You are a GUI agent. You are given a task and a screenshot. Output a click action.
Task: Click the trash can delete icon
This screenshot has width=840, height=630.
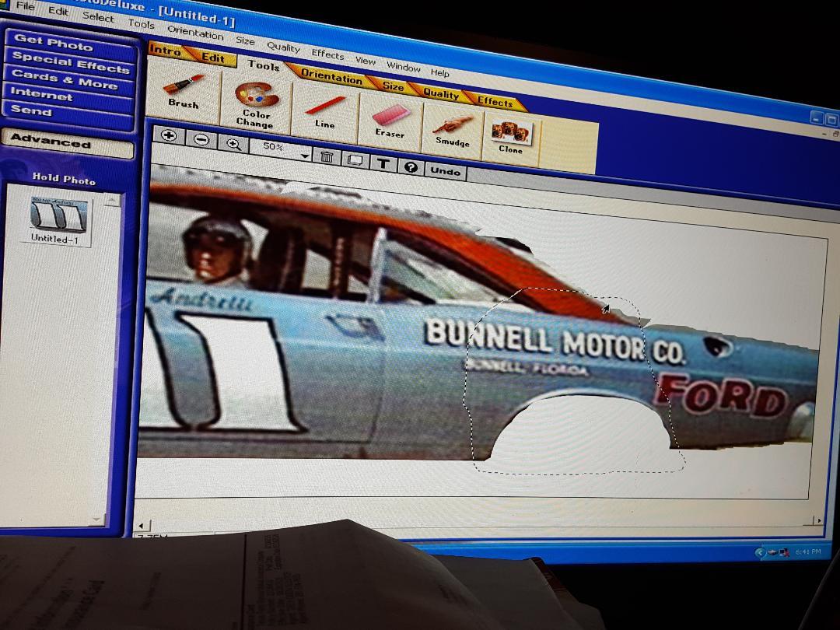pos(327,156)
